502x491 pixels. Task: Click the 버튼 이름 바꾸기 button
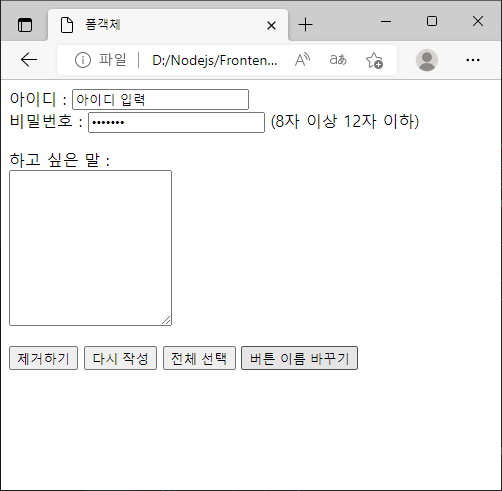(x=299, y=358)
